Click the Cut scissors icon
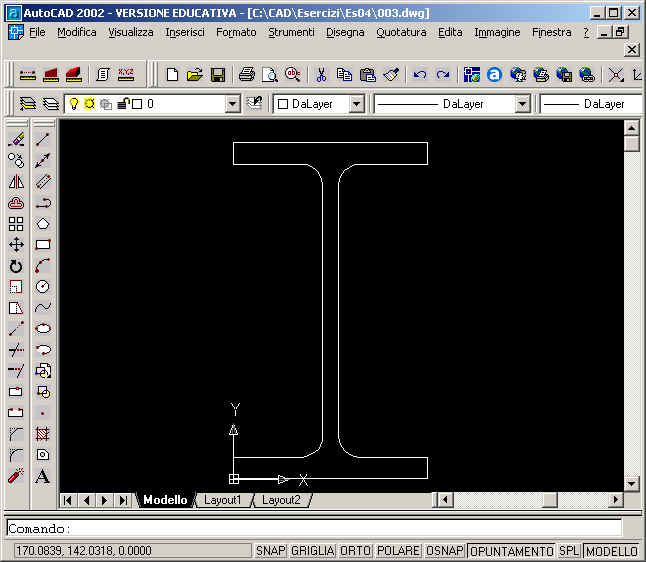646x562 pixels. click(x=321, y=75)
